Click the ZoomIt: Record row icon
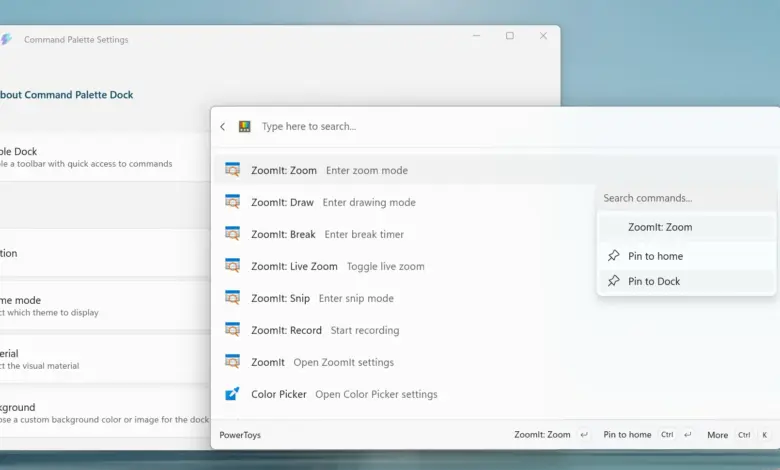The height and width of the screenshot is (470, 780). click(x=232, y=330)
